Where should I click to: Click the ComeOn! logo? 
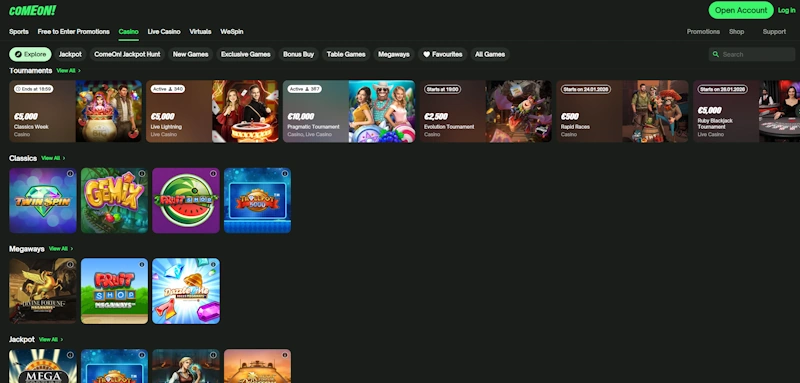(32, 10)
